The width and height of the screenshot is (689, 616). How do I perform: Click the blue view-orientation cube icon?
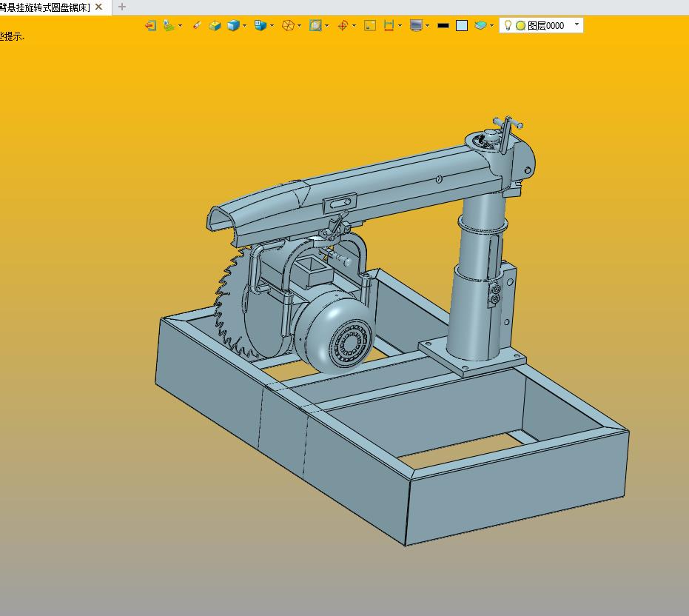(x=261, y=25)
